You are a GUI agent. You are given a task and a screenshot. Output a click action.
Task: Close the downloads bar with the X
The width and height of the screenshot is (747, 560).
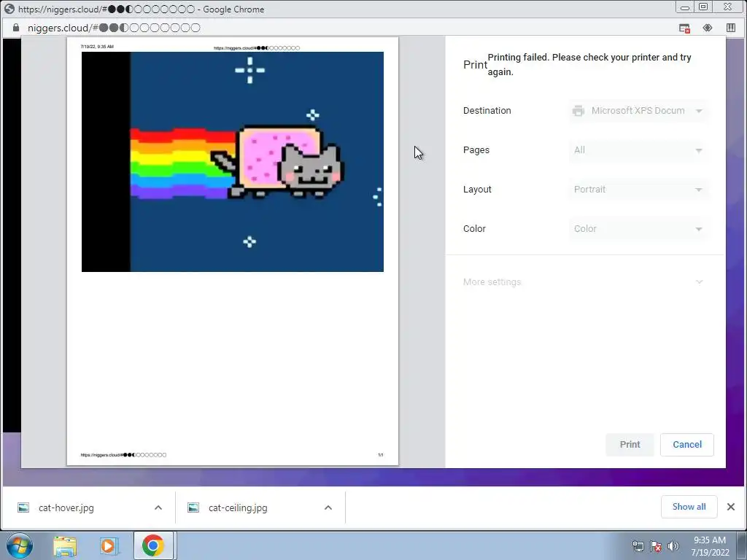click(x=731, y=507)
